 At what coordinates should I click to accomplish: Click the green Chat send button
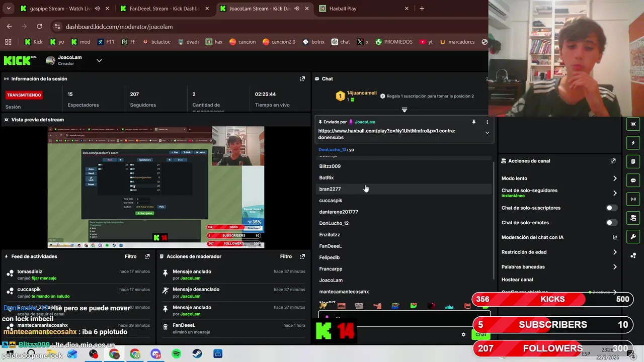(x=481, y=335)
